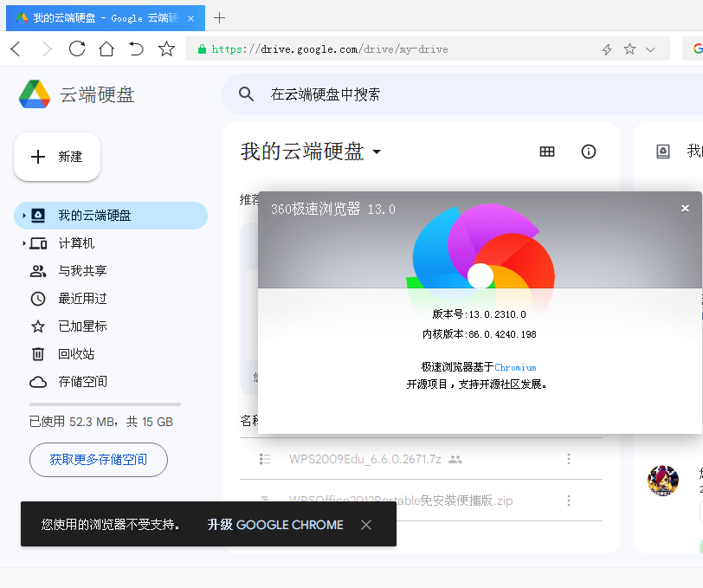The width and height of the screenshot is (703, 588).
Task: Select the Google Drive browser tab
Action: click(x=106, y=18)
